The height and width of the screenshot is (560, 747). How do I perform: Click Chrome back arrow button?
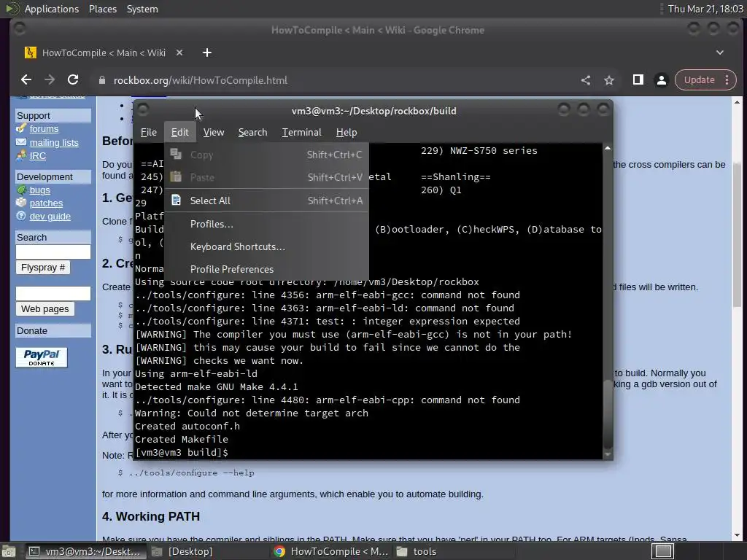(26, 80)
